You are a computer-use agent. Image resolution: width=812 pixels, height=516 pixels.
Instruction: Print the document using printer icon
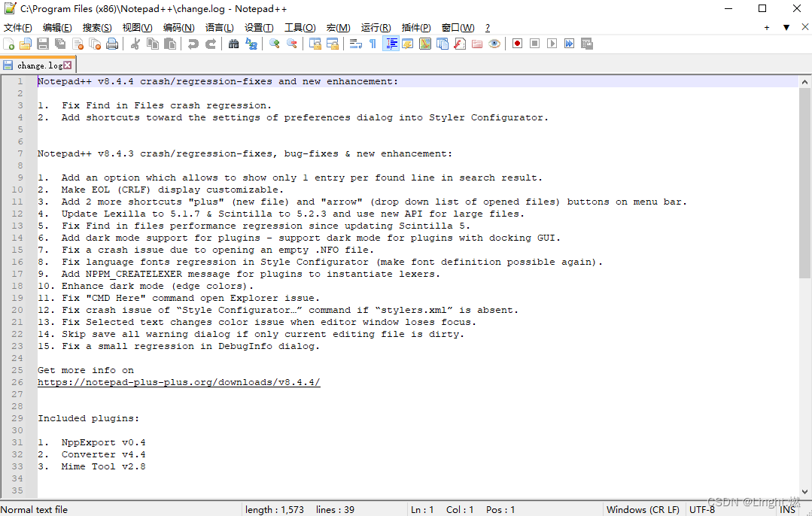coord(112,44)
